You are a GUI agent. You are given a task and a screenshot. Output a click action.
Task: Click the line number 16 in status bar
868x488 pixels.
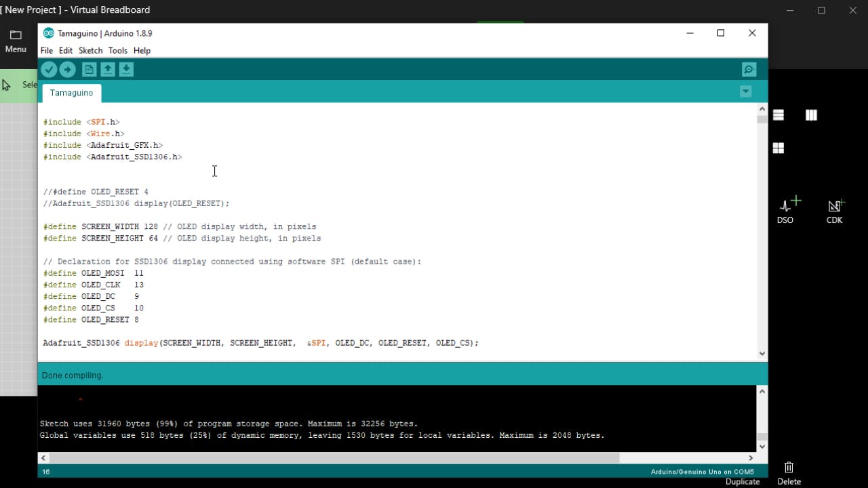(46, 472)
